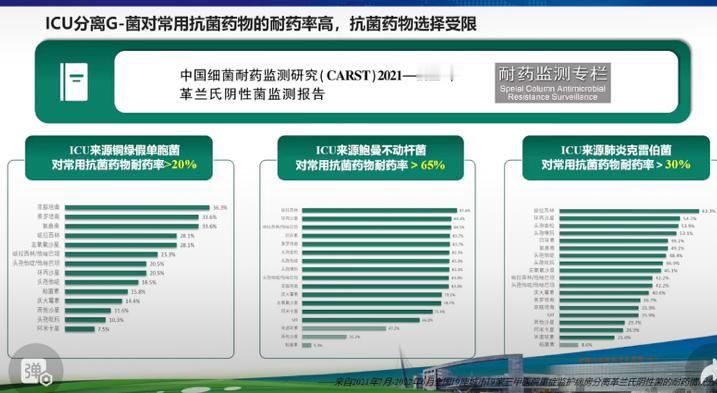717x393 pixels.
Task: Click the 36.3% bar in Pseudomonas chart
Action: (137, 208)
